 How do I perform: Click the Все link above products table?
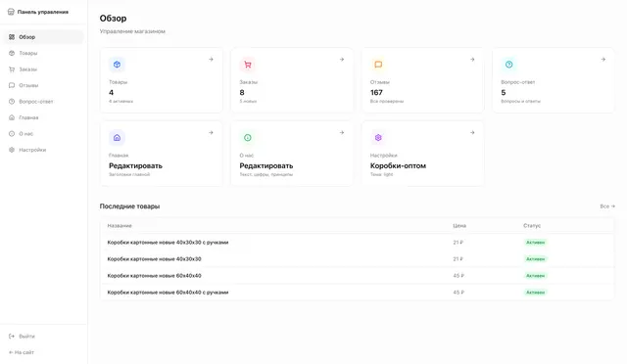[607, 206]
